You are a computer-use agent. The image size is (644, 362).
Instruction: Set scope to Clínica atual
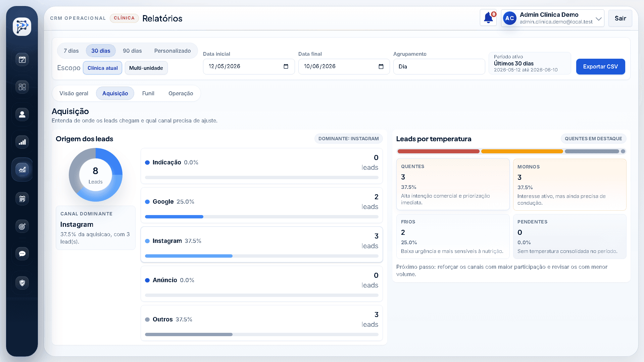point(103,68)
